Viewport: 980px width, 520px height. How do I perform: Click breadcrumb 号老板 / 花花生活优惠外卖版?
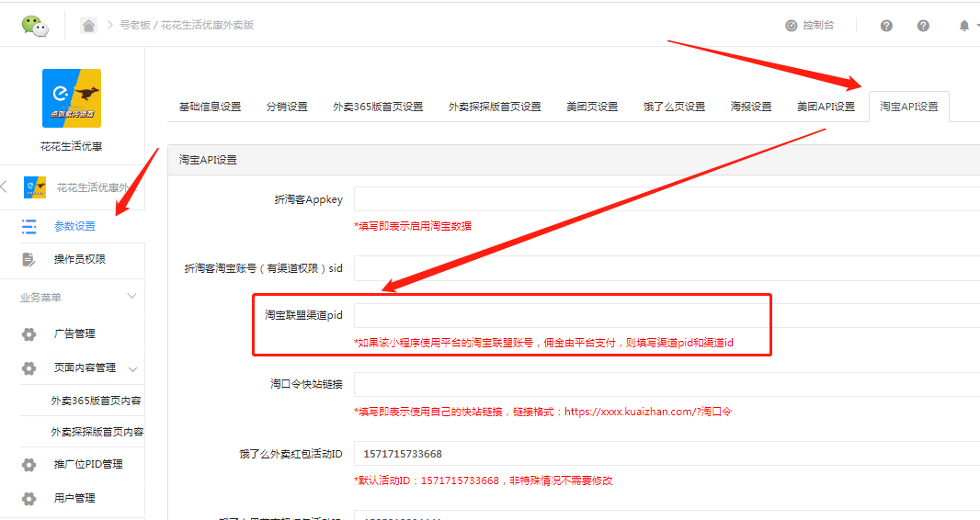coord(187,26)
